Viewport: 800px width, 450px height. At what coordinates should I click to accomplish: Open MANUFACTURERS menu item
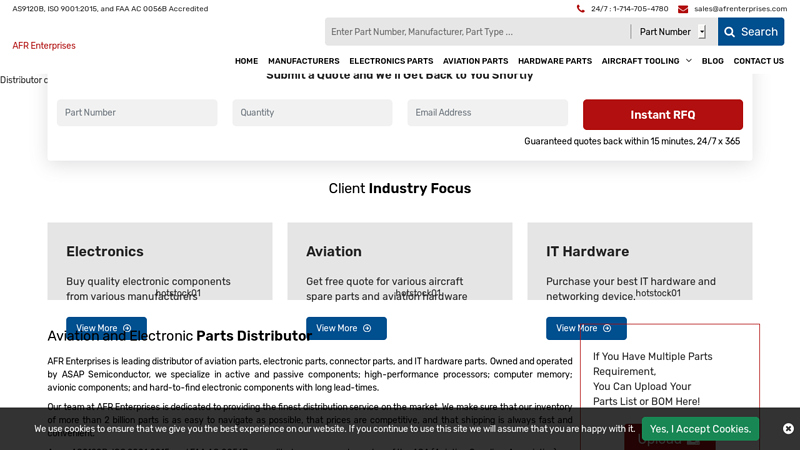coord(304,61)
